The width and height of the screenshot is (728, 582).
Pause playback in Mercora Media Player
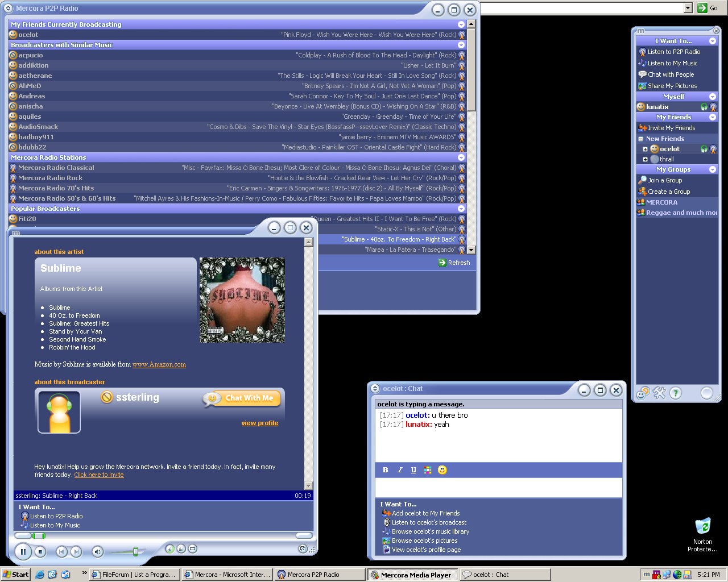[x=23, y=551]
